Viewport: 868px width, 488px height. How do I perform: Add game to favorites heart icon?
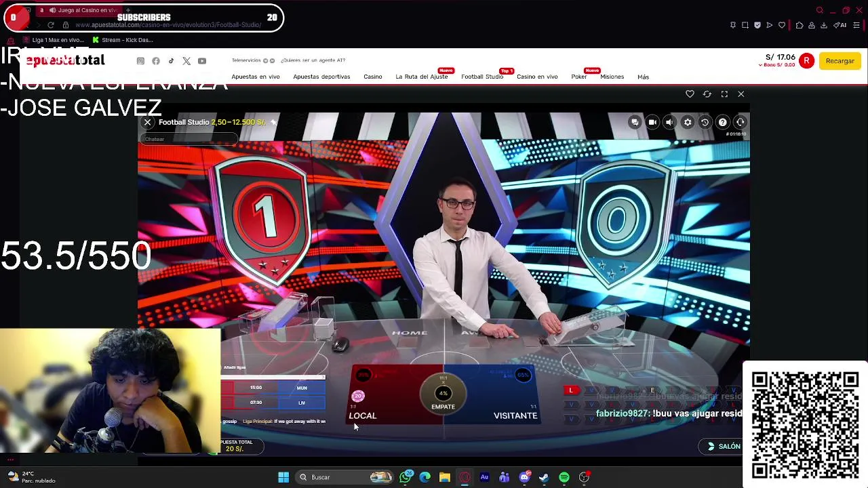pyautogui.click(x=690, y=94)
